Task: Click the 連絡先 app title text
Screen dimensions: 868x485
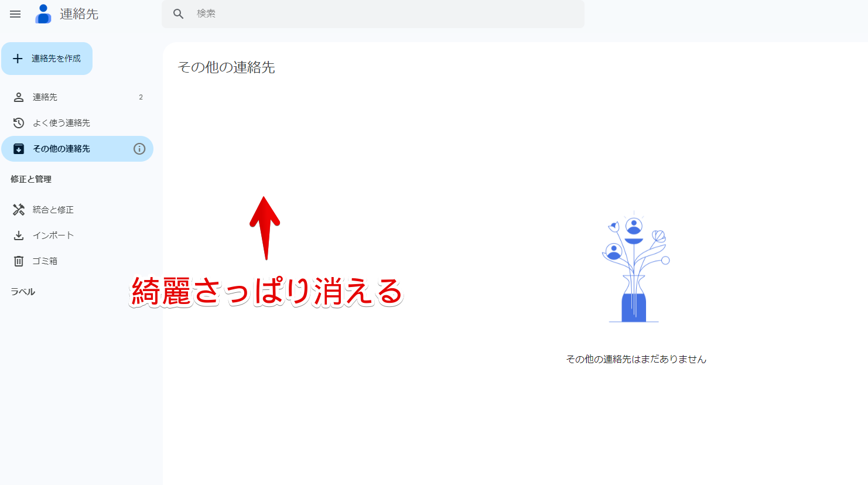Action: (x=79, y=14)
